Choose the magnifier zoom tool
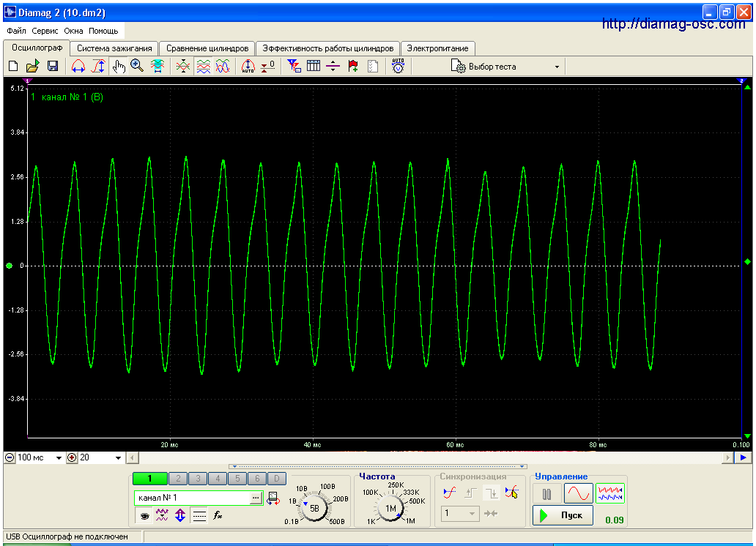This screenshot has height=546, width=756. click(x=138, y=67)
